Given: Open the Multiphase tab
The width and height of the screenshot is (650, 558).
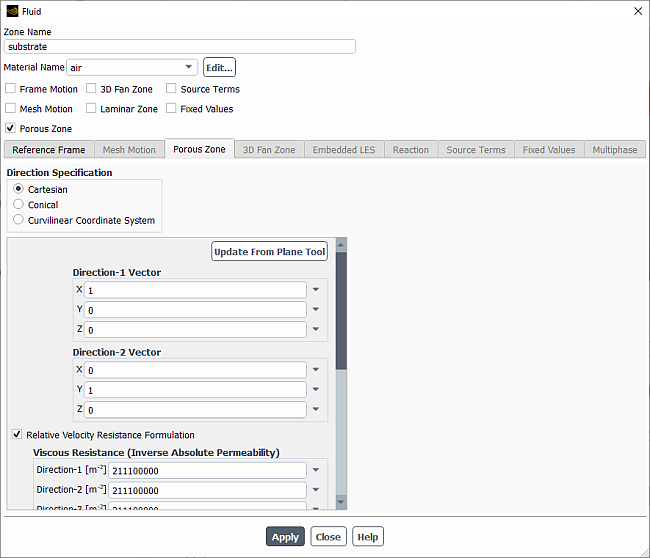Looking at the screenshot, I should click(615, 150).
